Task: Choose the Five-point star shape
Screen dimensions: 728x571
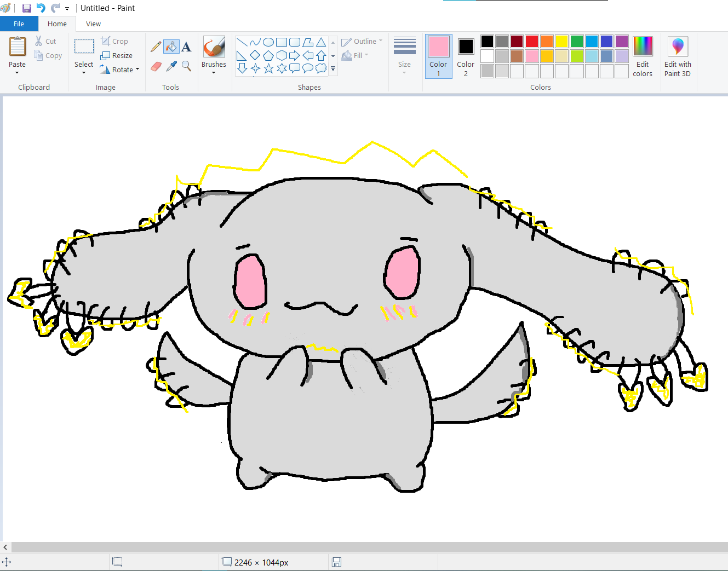Action: pyautogui.click(x=268, y=68)
